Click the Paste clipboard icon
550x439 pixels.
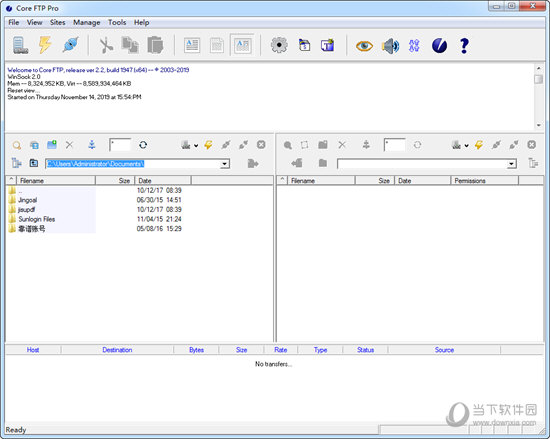(x=155, y=45)
